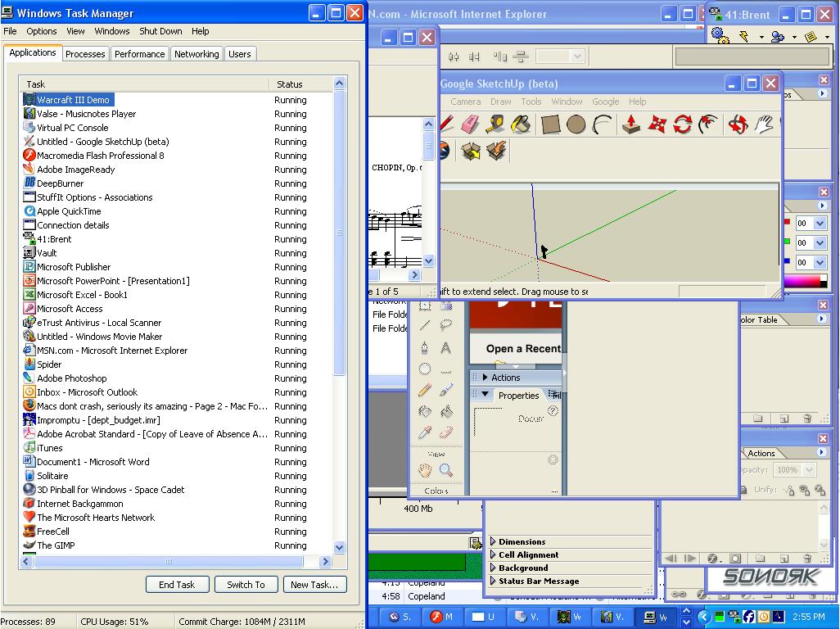The width and height of the screenshot is (840, 629).
Task: Click the New Task... button
Action: click(x=314, y=585)
